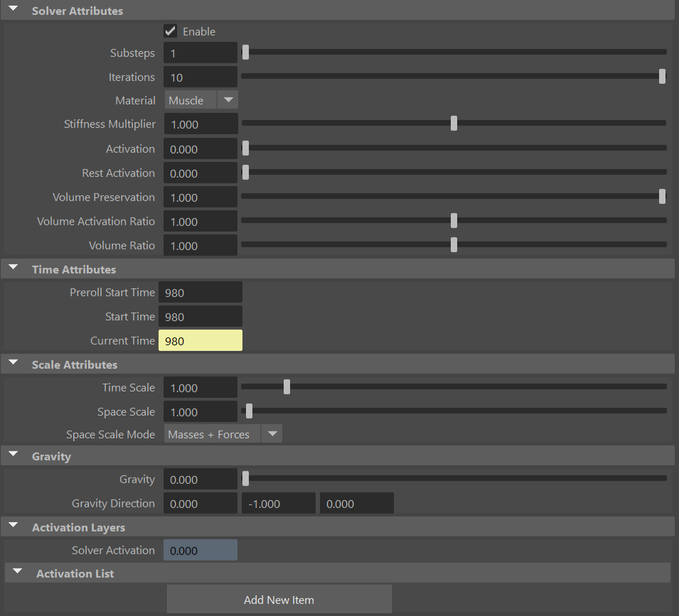Open the Material dropdown showing Muscle

tap(227, 99)
